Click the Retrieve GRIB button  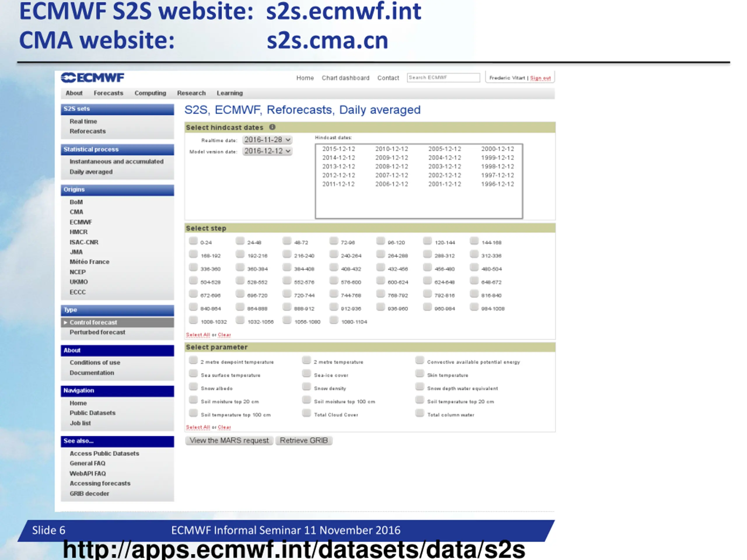coord(303,440)
